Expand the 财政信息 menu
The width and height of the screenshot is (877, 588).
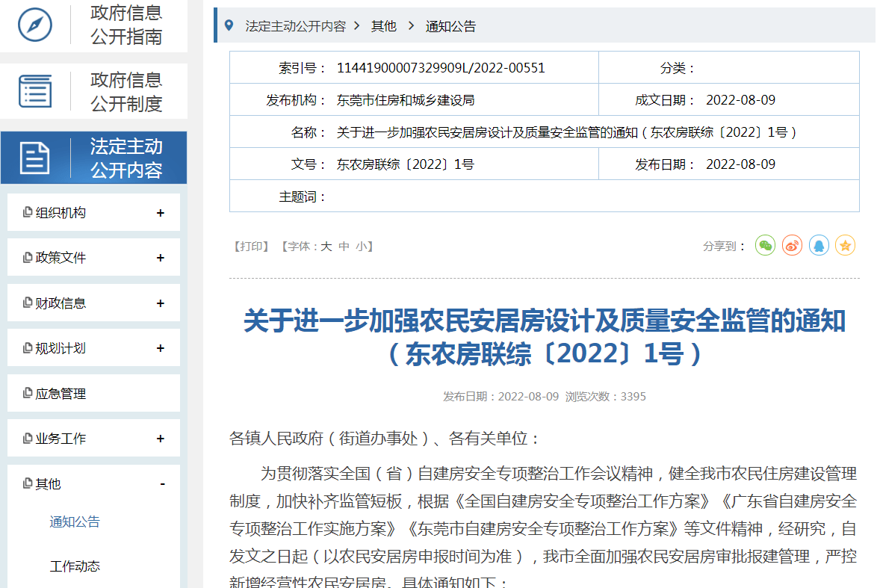pos(160,303)
